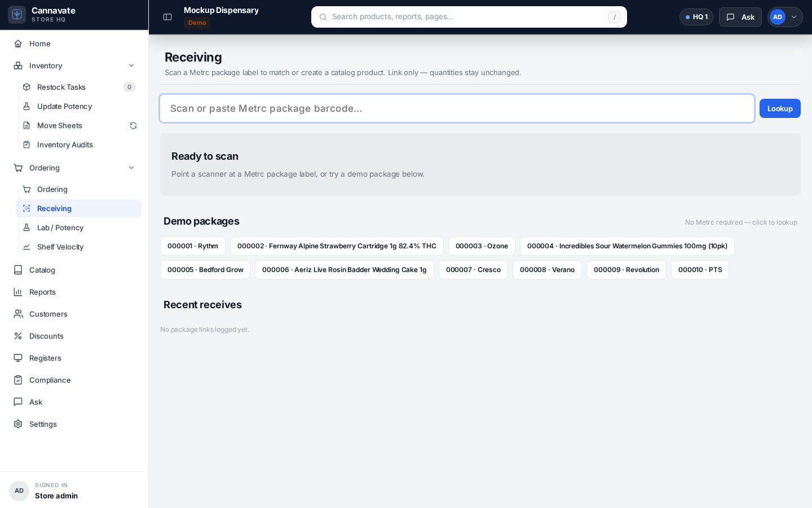Select demo package 000006 Aeriz Live Rosin Badder

(345, 270)
